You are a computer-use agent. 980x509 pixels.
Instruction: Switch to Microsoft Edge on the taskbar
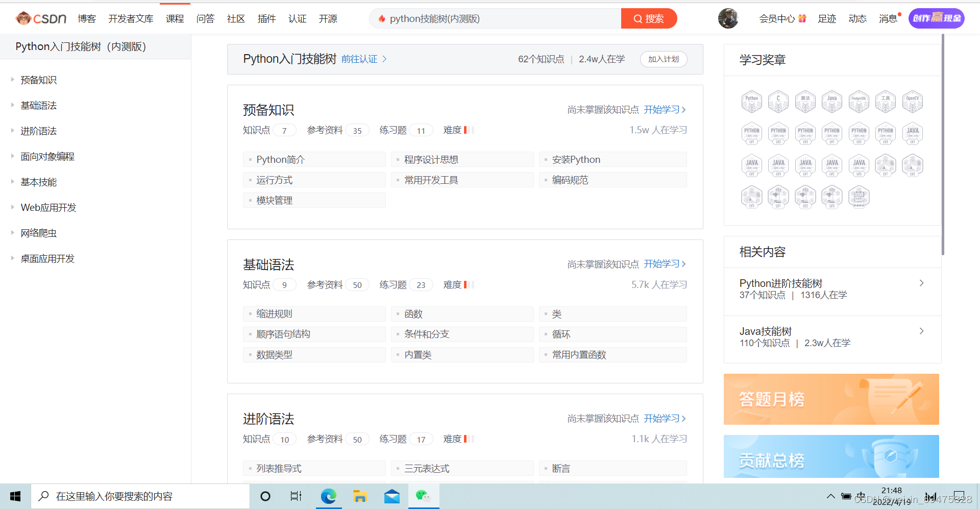329,496
